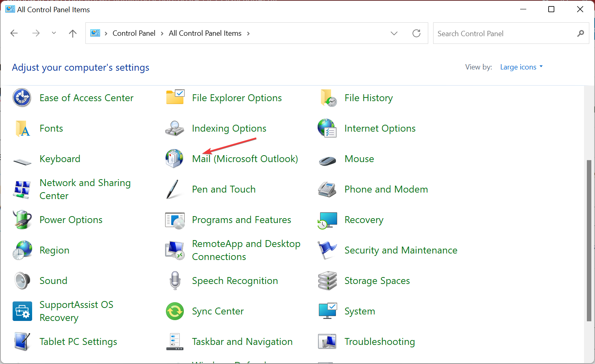Open the Taskbar and Navigation link
The width and height of the screenshot is (595, 364).
click(x=242, y=342)
